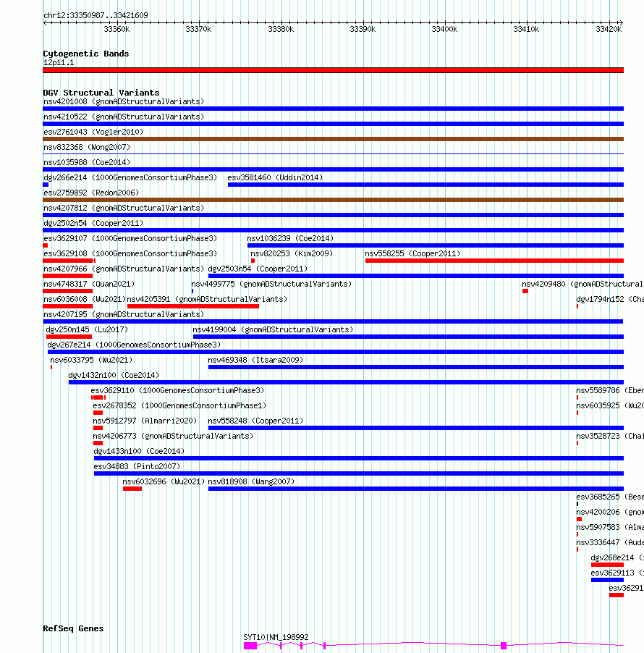Select the RefSeq Genes track title

[73, 628]
